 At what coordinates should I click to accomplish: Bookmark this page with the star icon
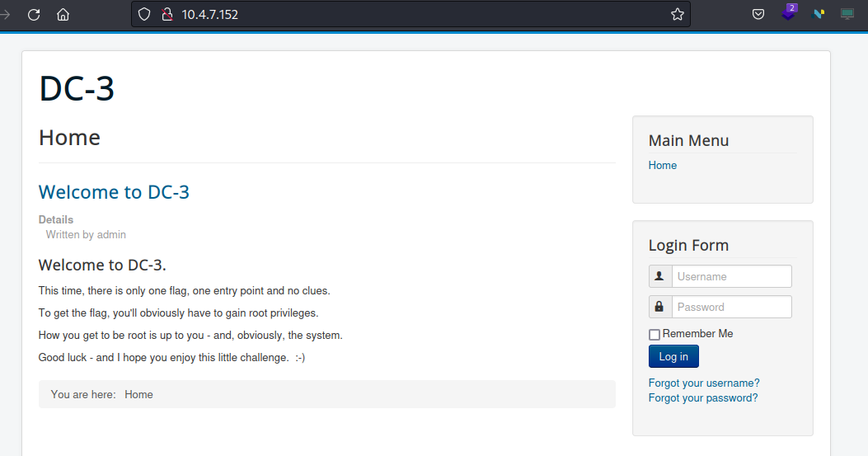(x=677, y=14)
